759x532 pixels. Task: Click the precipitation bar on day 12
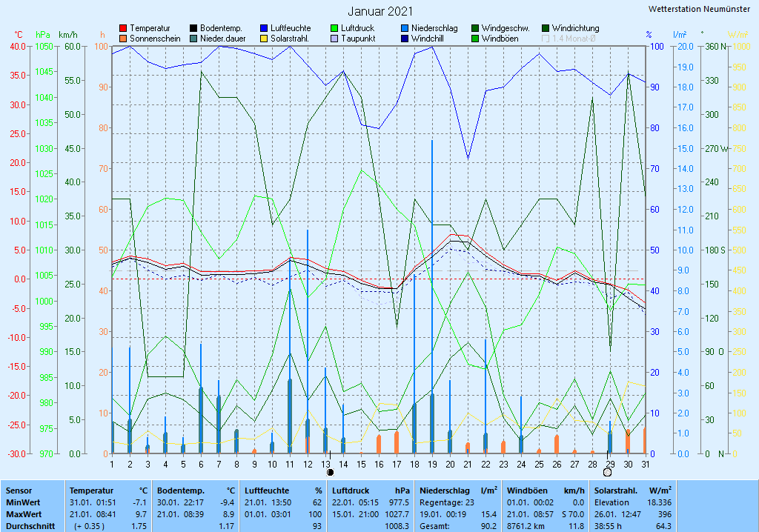click(308, 342)
